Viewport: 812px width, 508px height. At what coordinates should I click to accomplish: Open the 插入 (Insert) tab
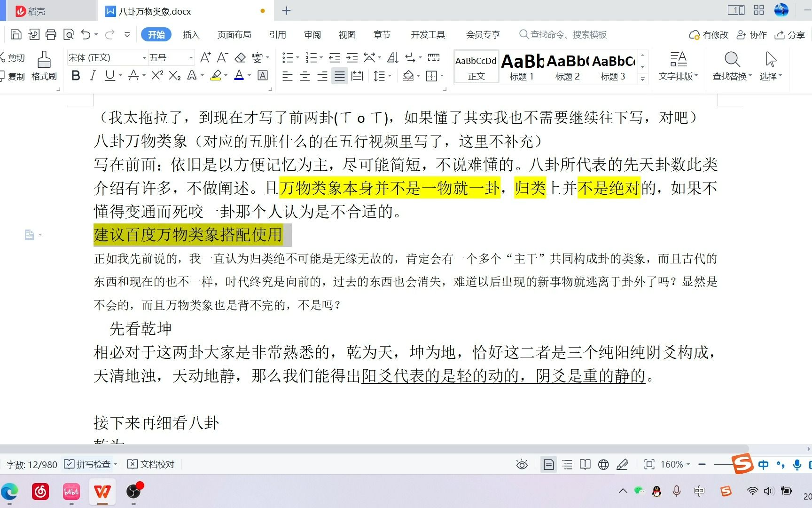click(191, 34)
